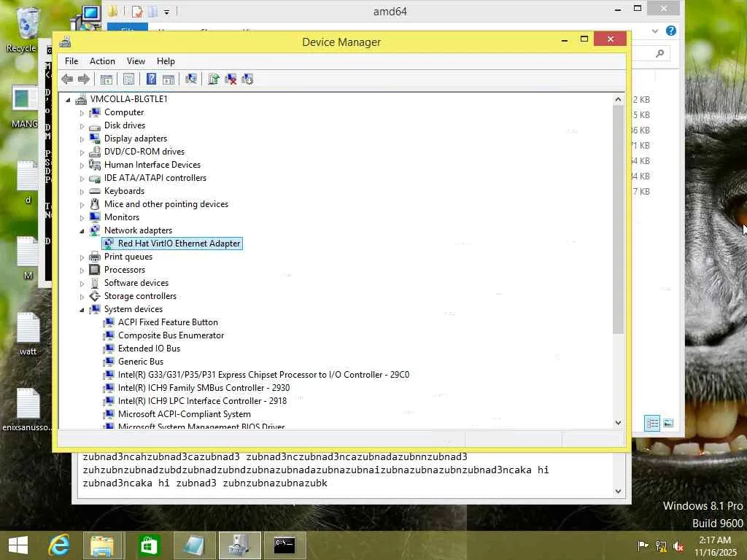Expand the Storage controllers node
Screen dimensions: 747x560
click(x=82, y=297)
